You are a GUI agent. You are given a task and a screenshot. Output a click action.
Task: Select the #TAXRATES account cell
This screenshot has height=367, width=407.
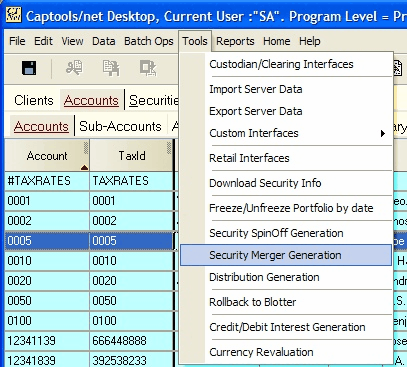point(47,181)
